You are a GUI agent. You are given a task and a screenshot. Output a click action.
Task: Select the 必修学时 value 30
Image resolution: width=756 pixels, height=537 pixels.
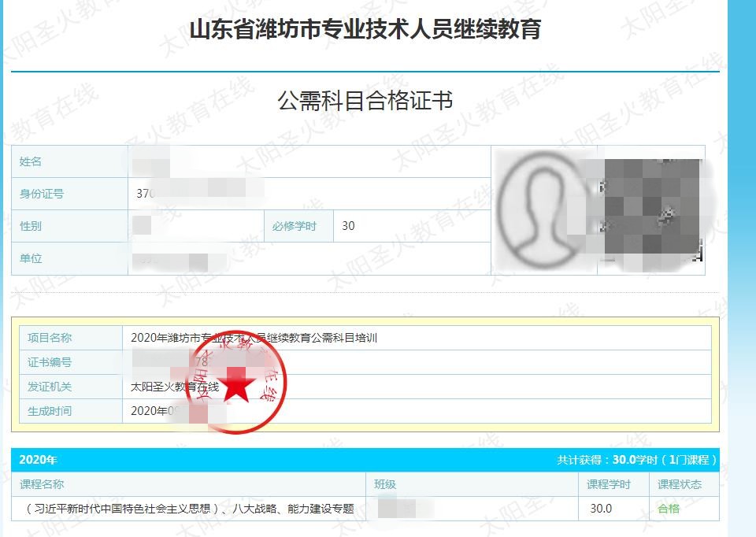(x=348, y=226)
